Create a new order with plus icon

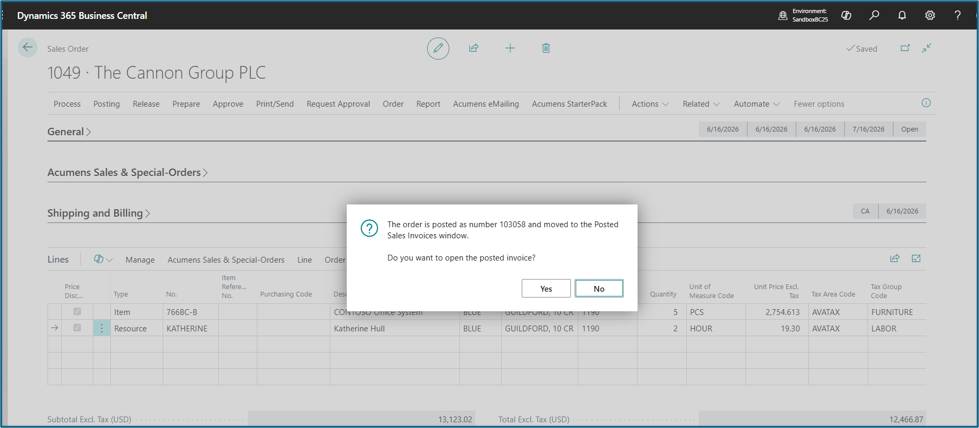pyautogui.click(x=509, y=48)
